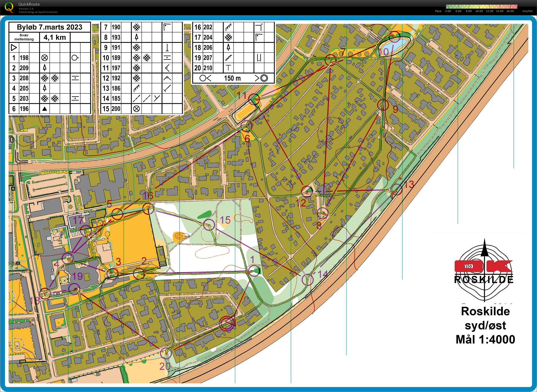
Task: Click control circle 18 on the map
Action: point(45,294)
